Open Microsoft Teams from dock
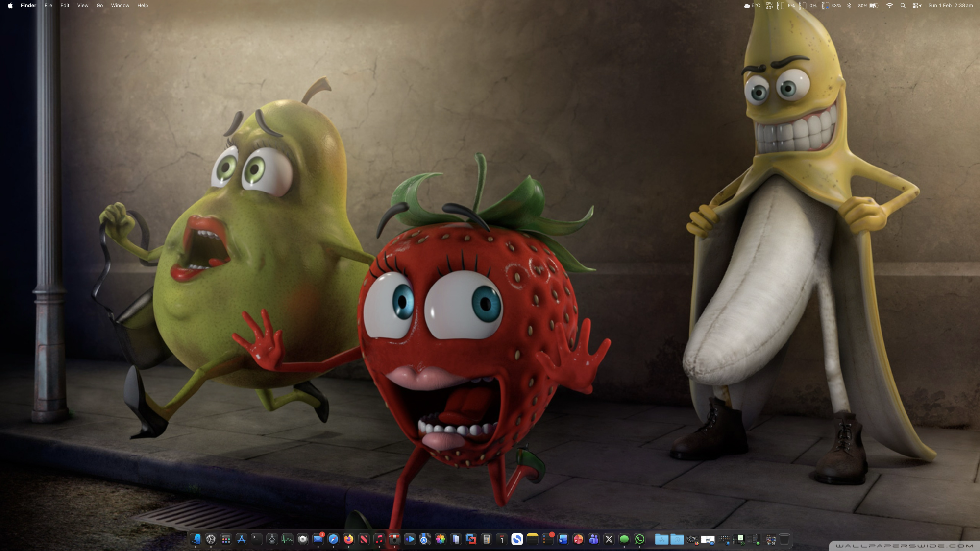Viewport: 980px width, 551px height. pos(593,539)
